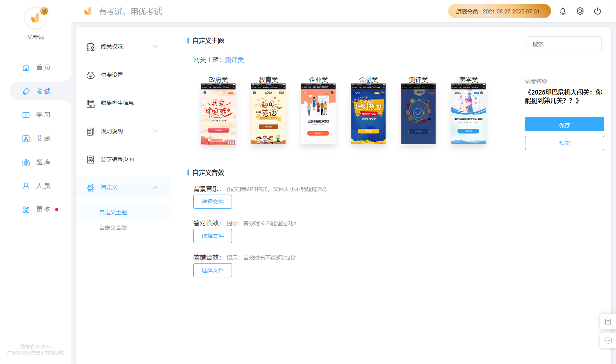
Task: Click the 更多 grid icon
Action: [26, 210]
